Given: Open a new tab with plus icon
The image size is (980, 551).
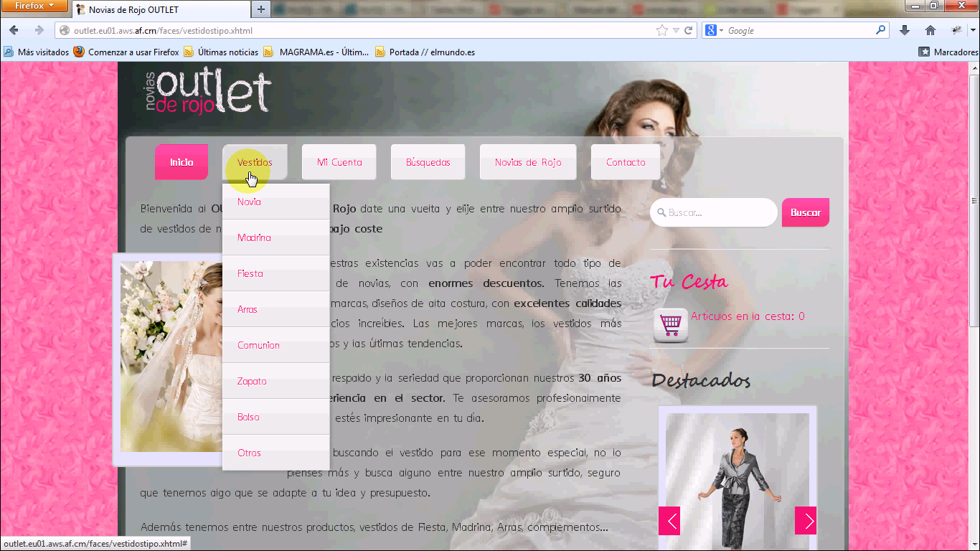Looking at the screenshot, I should 261,9.
